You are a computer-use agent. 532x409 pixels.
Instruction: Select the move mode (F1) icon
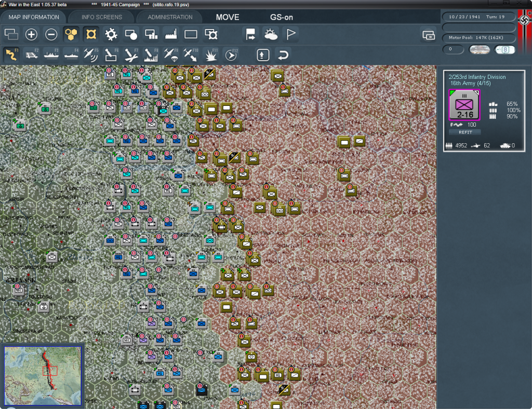point(11,54)
